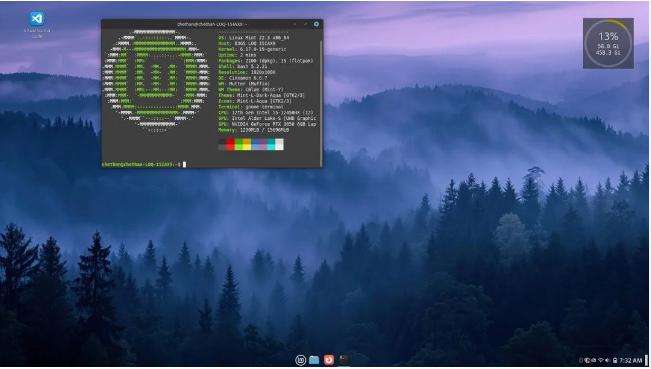Open the network Wi-Fi tray icon
The width and height of the screenshot is (651, 369).
[x=600, y=361]
